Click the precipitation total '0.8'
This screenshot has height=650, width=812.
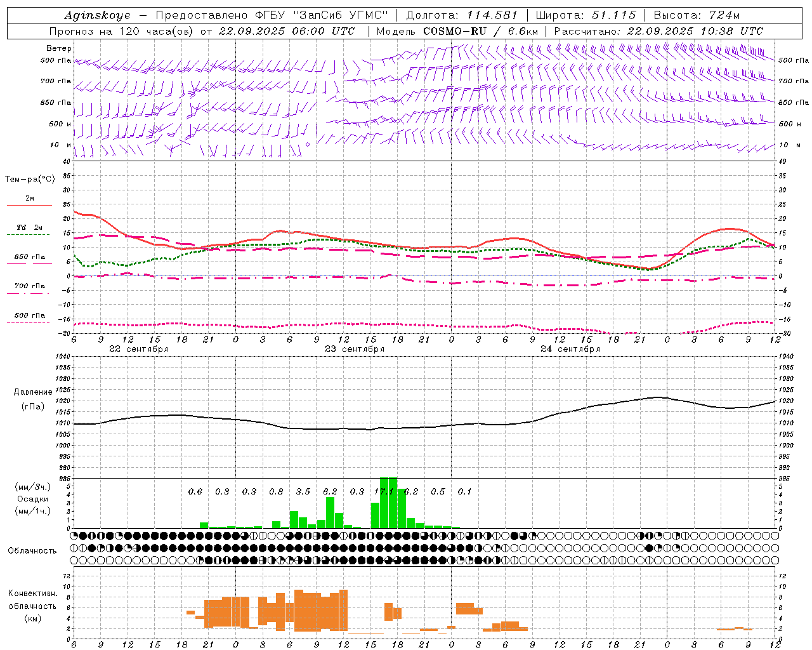(x=276, y=492)
